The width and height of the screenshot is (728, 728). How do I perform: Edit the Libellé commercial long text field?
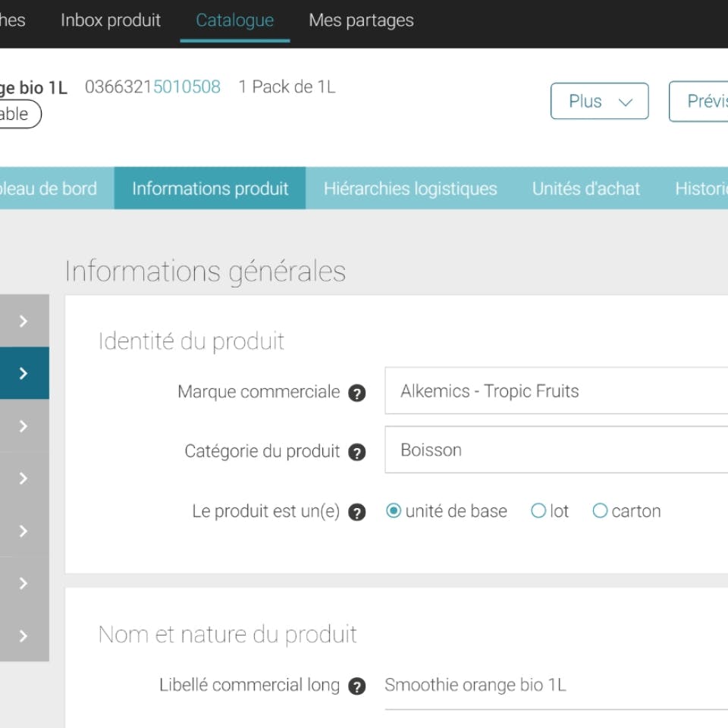point(554,686)
